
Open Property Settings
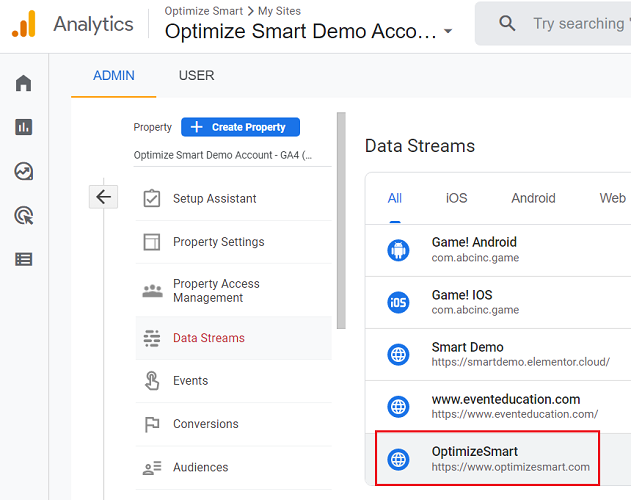coord(233,242)
